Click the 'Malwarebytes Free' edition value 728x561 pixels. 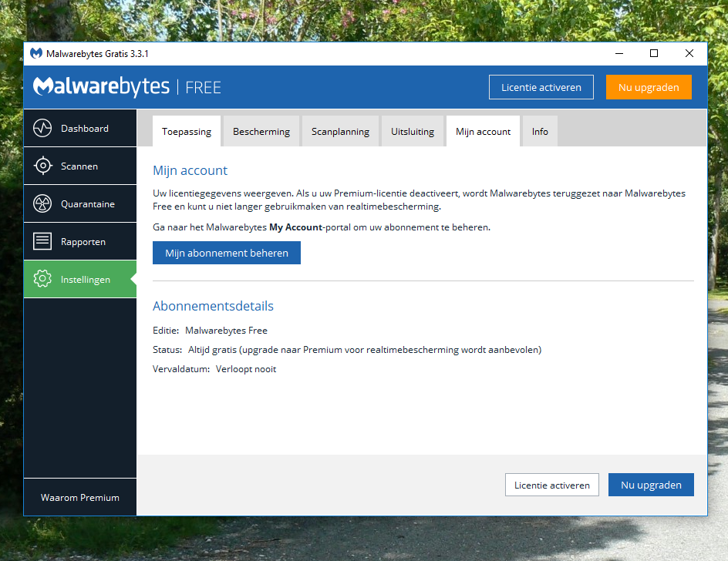coord(226,331)
